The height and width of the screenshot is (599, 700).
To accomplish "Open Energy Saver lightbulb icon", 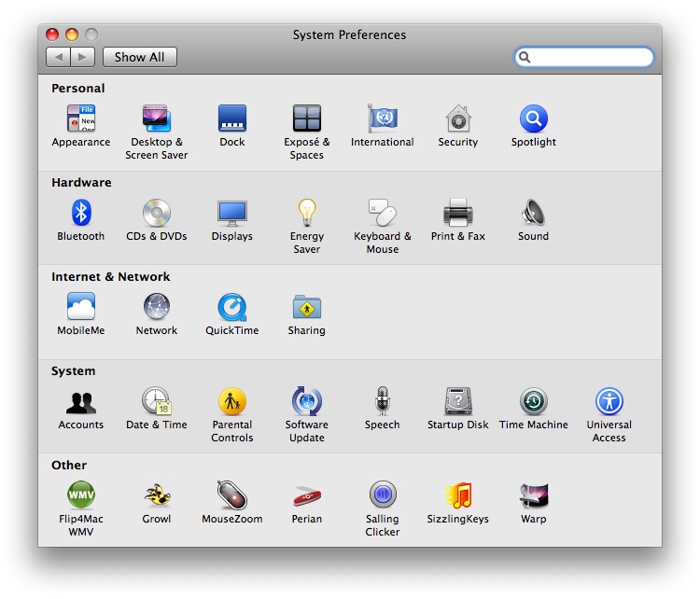I will [x=307, y=213].
